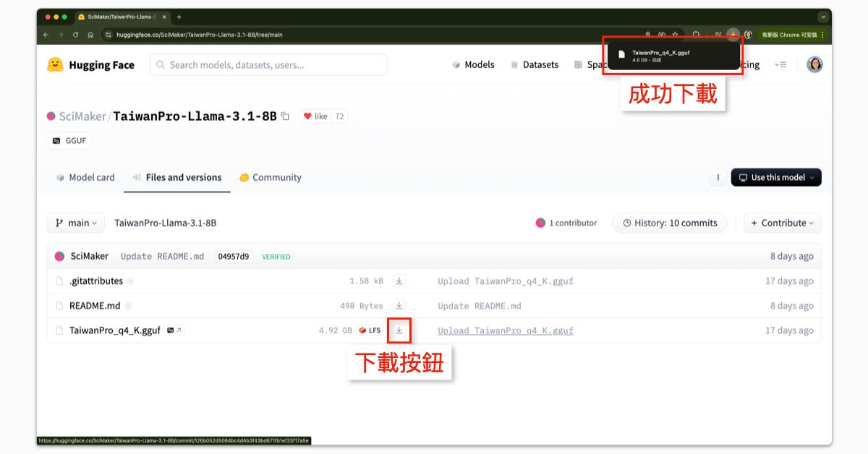
Task: Download the README.md file
Action: tap(399, 306)
